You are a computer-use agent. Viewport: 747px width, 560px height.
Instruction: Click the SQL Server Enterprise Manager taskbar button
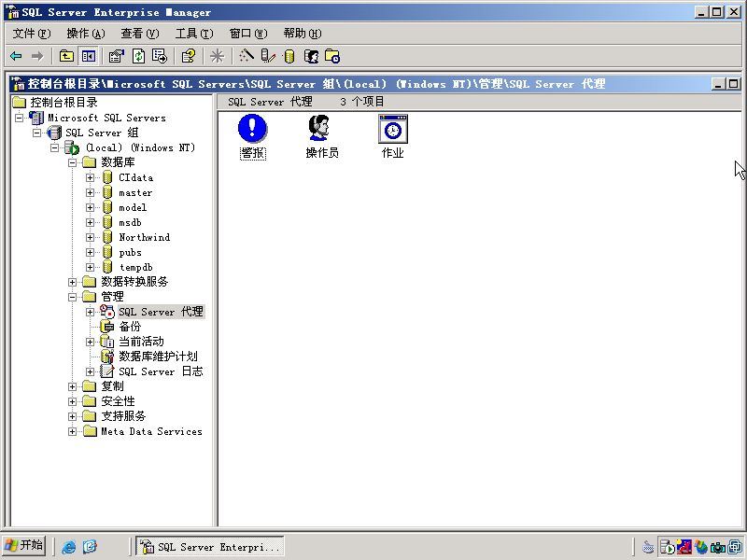coord(210,546)
